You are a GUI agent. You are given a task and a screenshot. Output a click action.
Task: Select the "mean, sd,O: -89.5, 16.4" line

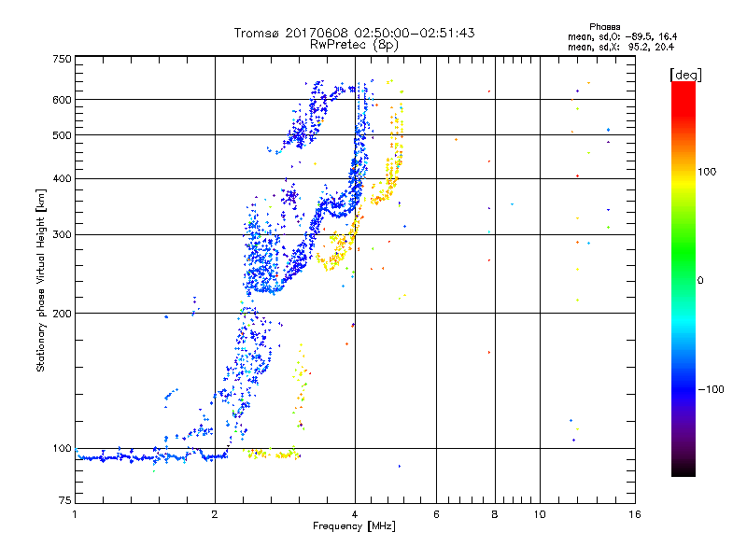[x=622, y=36]
